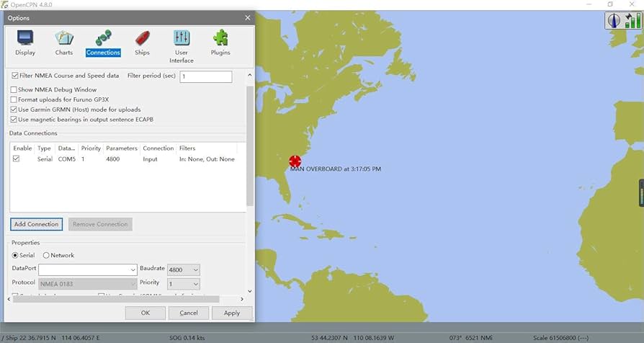Click the horizontal scrollbar left arrow

click(9, 299)
